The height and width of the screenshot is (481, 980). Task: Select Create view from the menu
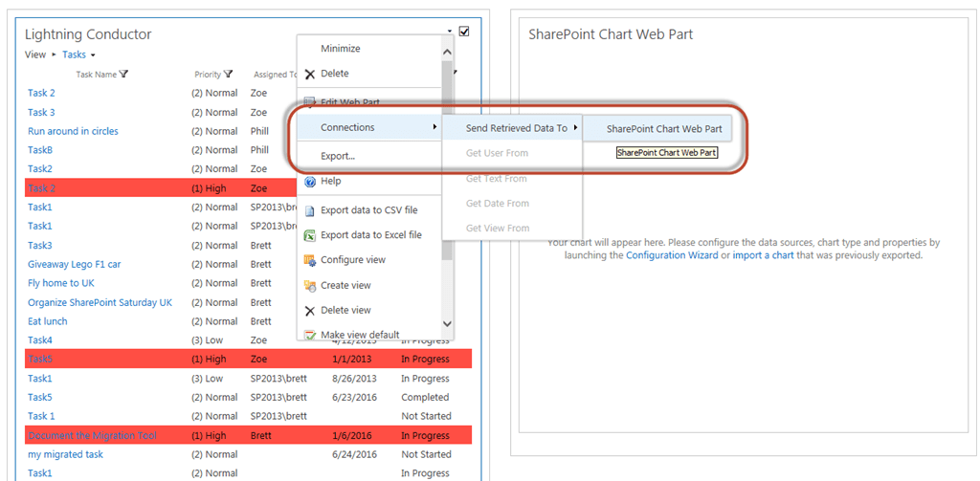(x=345, y=286)
